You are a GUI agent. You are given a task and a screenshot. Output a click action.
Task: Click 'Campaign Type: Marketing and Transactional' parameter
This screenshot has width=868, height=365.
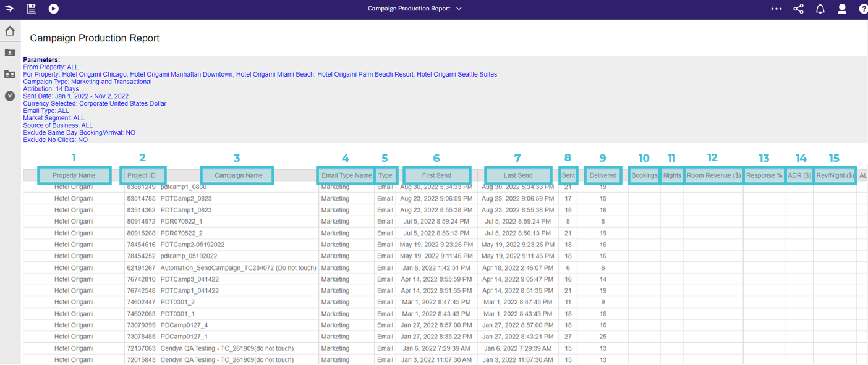87,82
